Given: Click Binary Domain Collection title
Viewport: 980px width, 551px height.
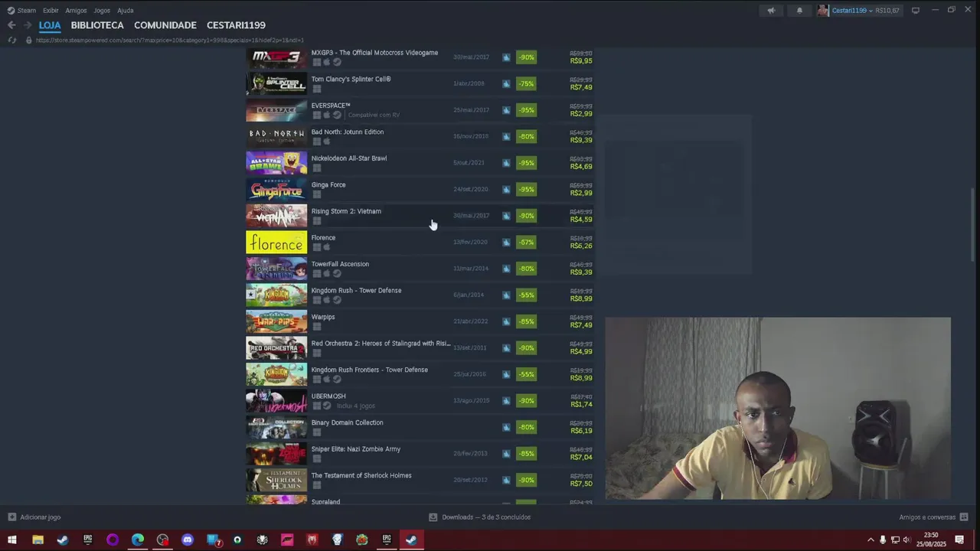Looking at the screenshot, I should point(347,422).
